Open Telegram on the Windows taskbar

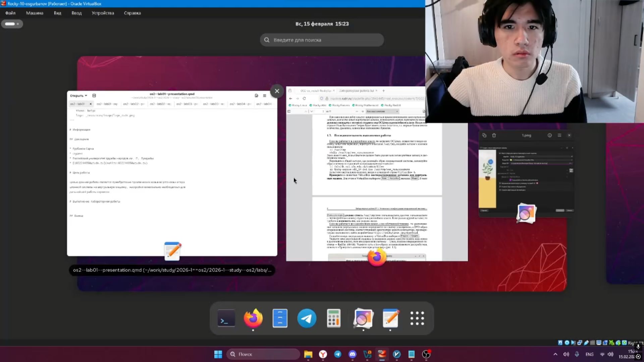(x=338, y=354)
